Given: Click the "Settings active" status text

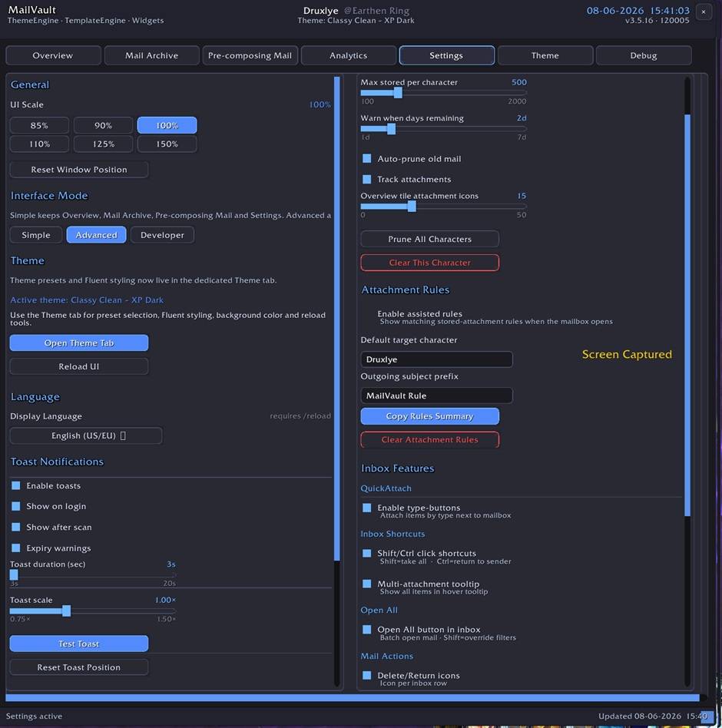Looking at the screenshot, I should (34, 716).
